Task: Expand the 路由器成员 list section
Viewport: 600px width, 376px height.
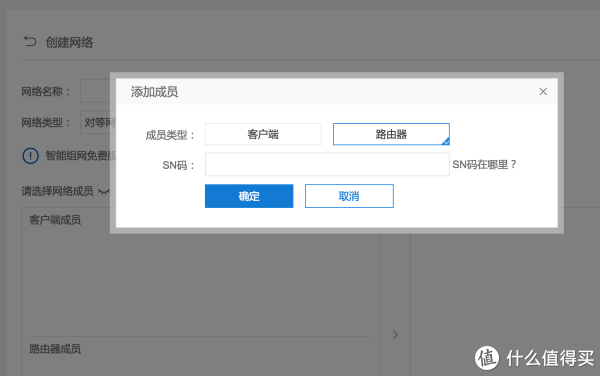Action: [55, 349]
